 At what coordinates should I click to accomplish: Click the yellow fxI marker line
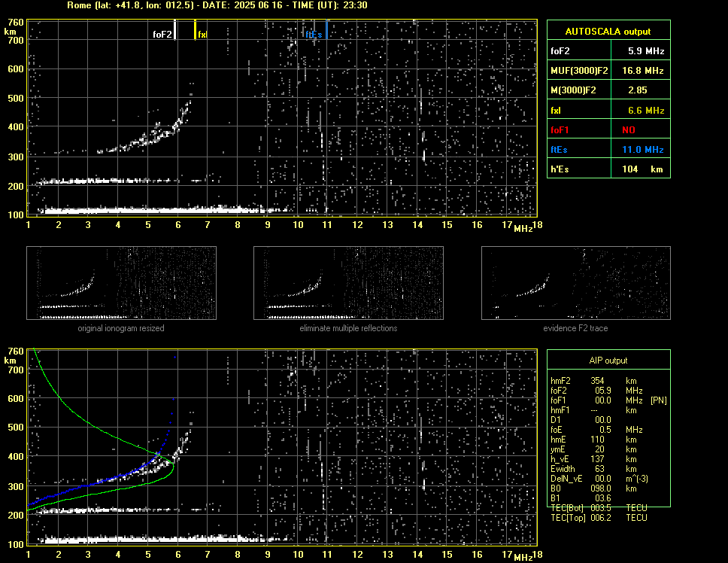coord(195,29)
